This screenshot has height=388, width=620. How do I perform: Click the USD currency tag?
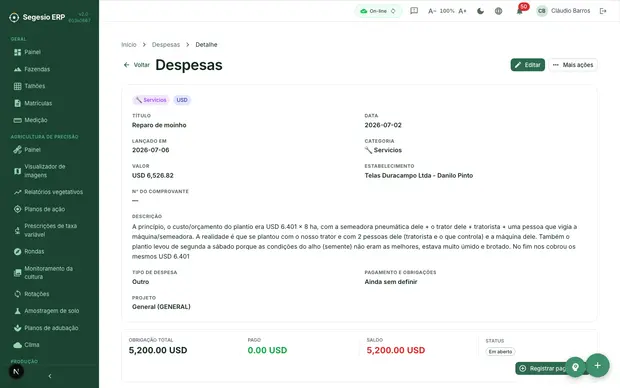[x=182, y=100]
